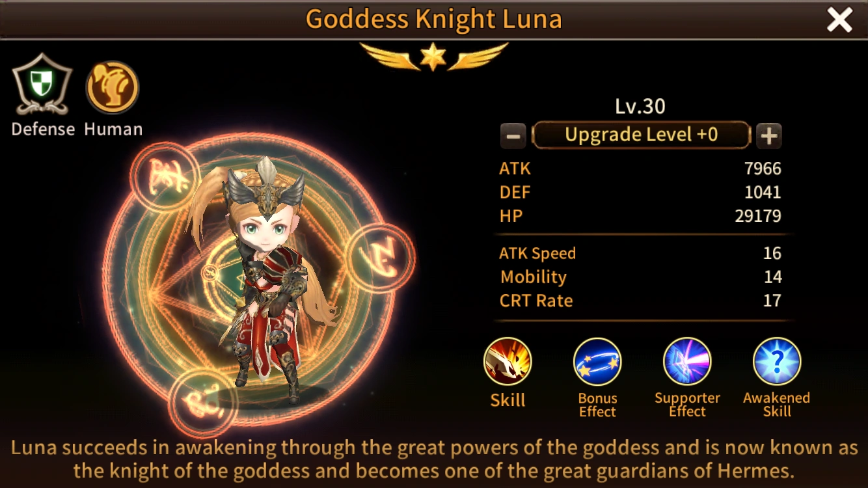Tap the Awakened Skill question-mark icon
Viewport: 868px width, 488px height.
(x=777, y=362)
